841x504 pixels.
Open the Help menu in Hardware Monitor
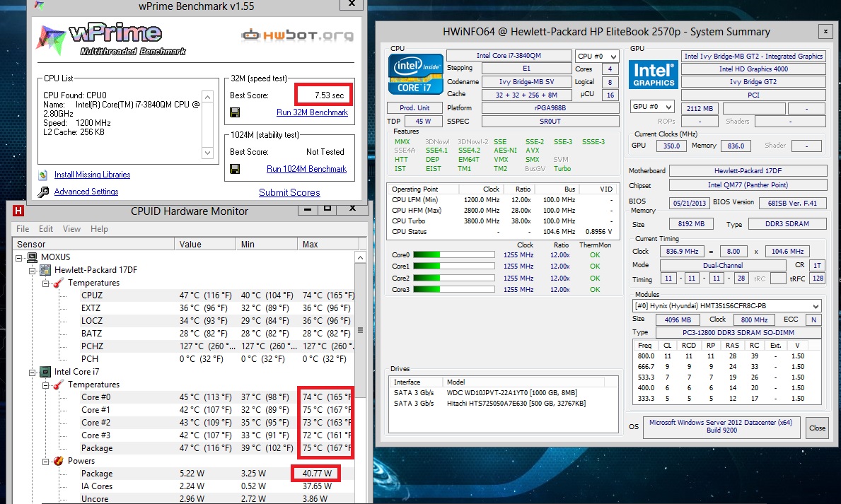click(99, 229)
